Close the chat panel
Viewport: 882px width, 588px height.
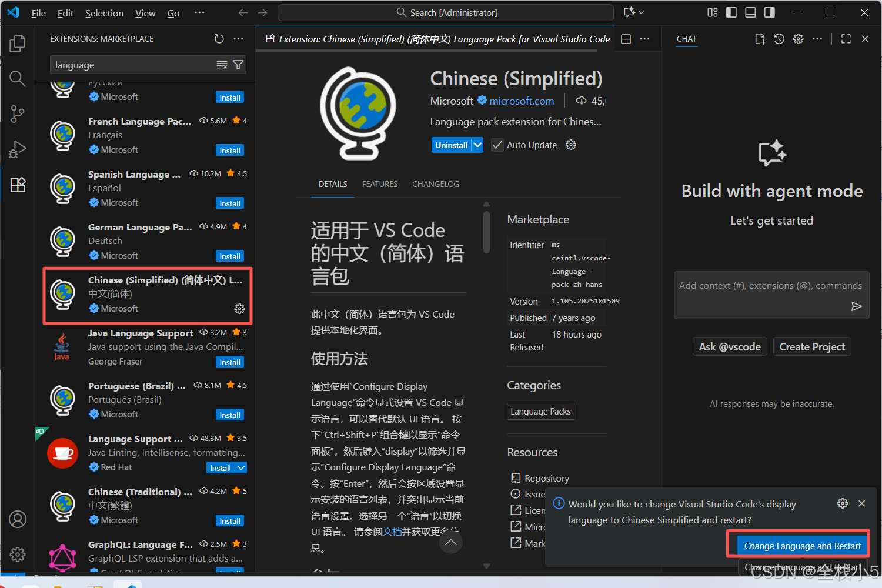coord(865,39)
